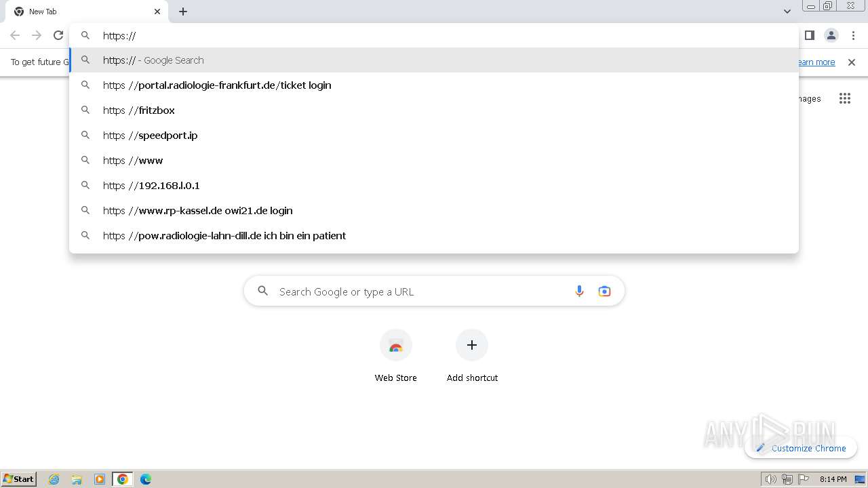
Task: Click the Action Center flag tray icon
Action: point(804,479)
